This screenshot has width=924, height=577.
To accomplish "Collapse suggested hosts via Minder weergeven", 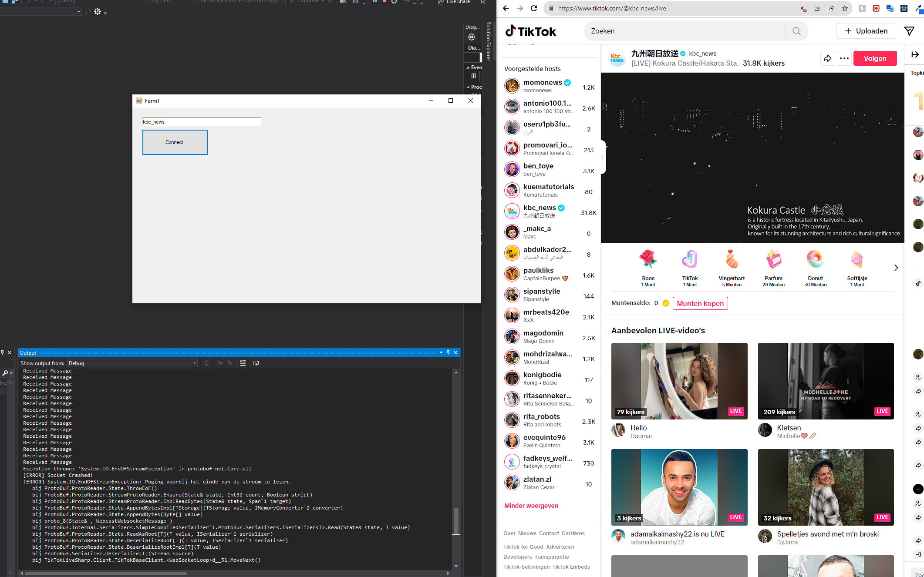I will point(531,506).
